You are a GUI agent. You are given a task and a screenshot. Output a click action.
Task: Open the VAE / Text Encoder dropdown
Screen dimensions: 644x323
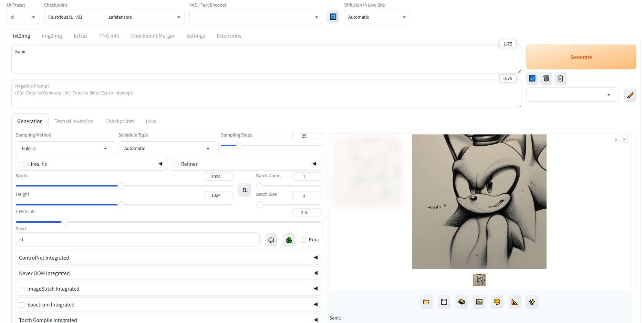tap(256, 17)
